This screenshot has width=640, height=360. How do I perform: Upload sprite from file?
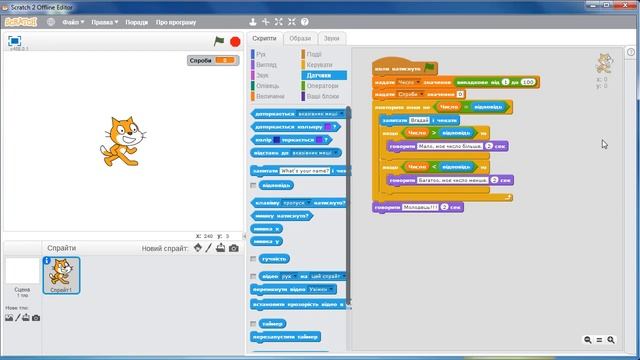tap(220, 248)
